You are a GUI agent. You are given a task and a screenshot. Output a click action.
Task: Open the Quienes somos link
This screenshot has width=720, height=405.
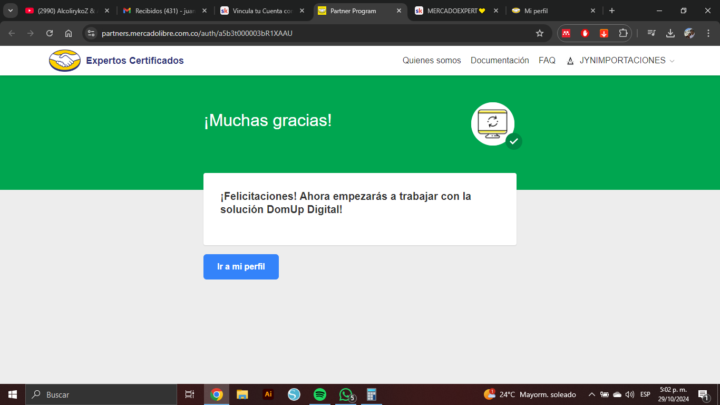click(431, 61)
